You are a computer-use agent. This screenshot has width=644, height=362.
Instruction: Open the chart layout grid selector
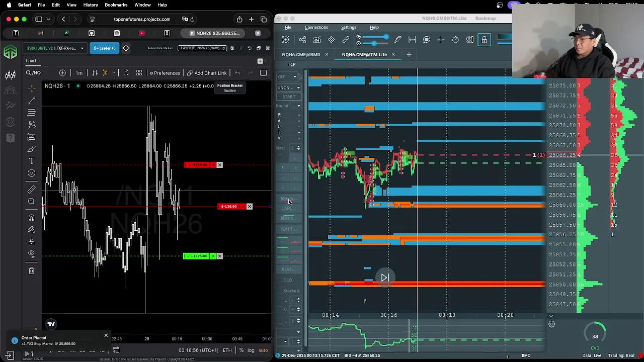139,73
